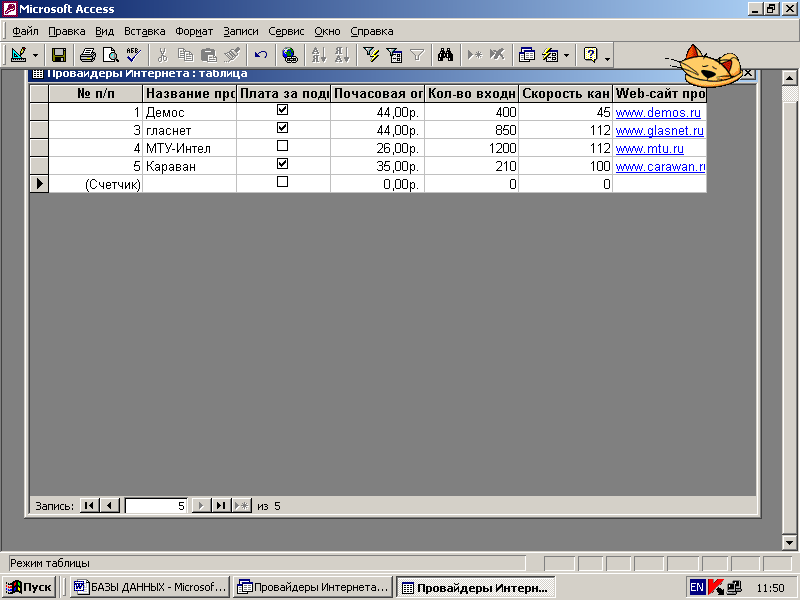Click the record number field showing 5
This screenshot has width=800, height=600.
[156, 506]
